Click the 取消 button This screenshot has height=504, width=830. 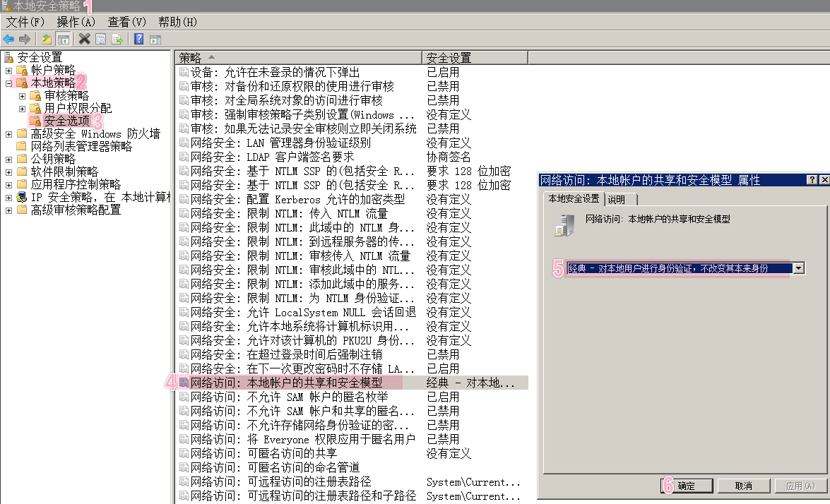pos(743,486)
